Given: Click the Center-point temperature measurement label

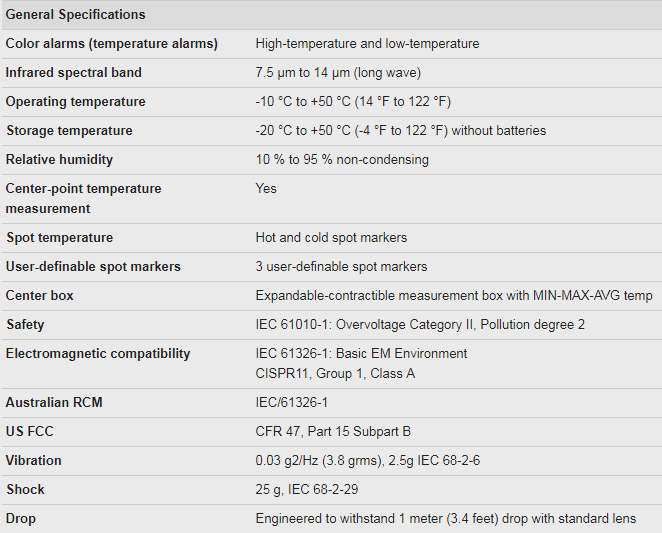Looking at the screenshot, I should (83, 199).
